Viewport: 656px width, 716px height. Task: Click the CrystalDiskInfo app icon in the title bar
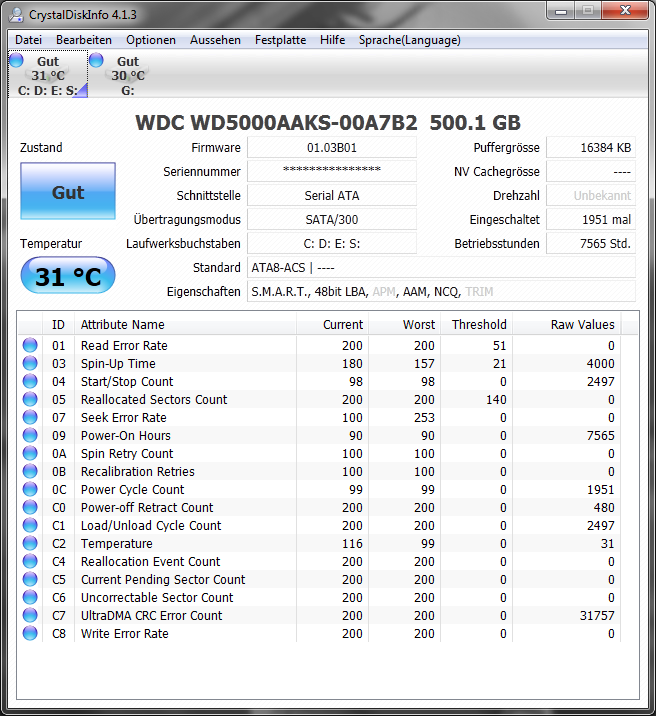pyautogui.click(x=16, y=15)
